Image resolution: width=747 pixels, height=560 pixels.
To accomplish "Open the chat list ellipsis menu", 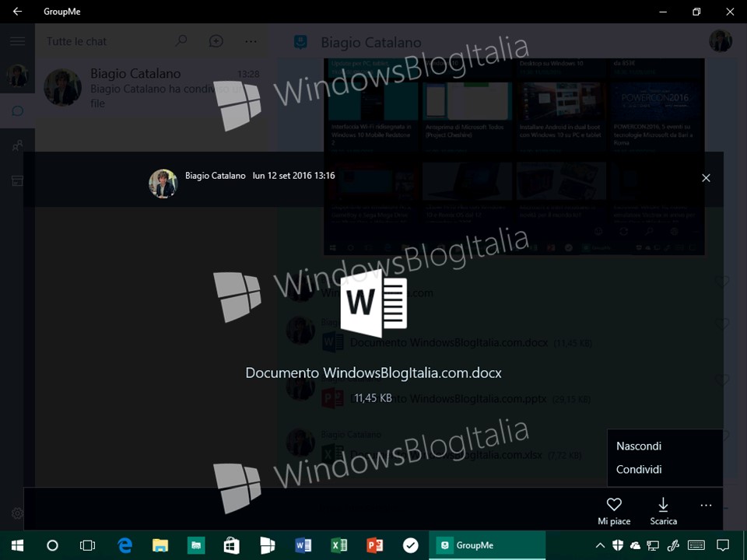I will pos(251,41).
